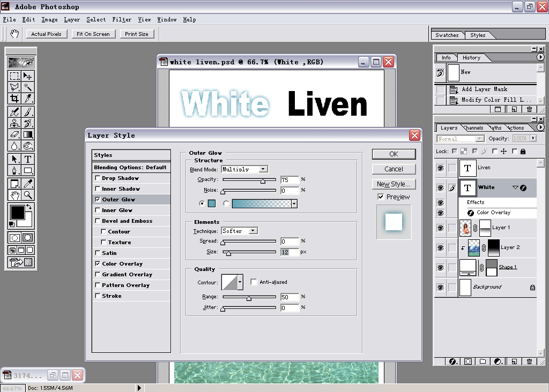Click OK in Layer Style dialog
549x392 pixels.
(394, 154)
